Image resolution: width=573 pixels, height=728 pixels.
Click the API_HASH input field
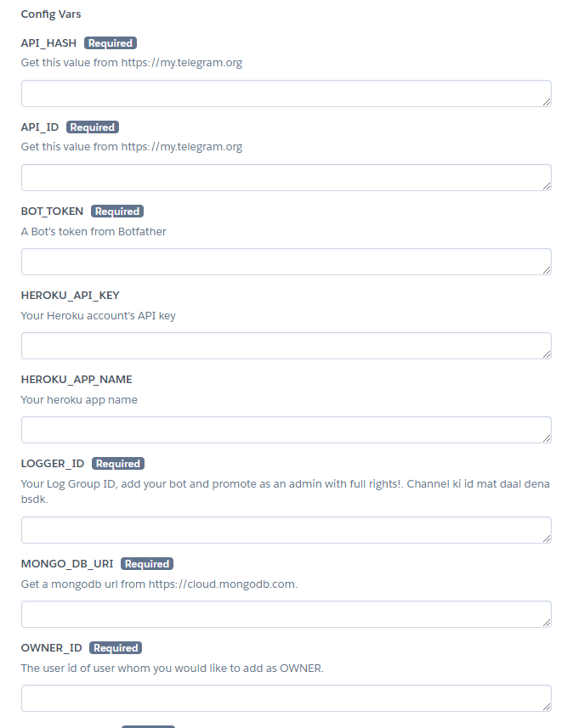286,93
